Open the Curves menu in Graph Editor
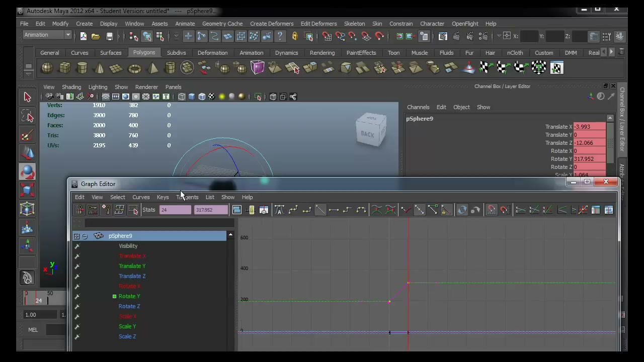This screenshot has height=362, width=644. point(141,197)
